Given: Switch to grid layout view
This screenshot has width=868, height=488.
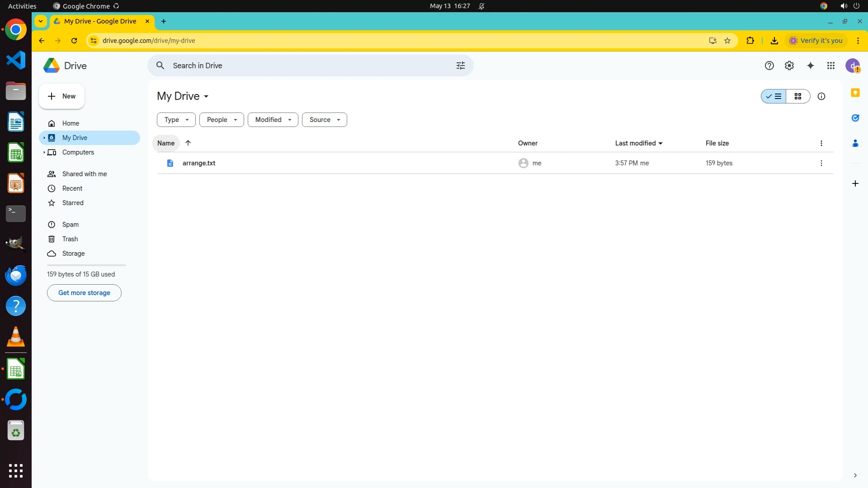Looking at the screenshot, I should (798, 96).
